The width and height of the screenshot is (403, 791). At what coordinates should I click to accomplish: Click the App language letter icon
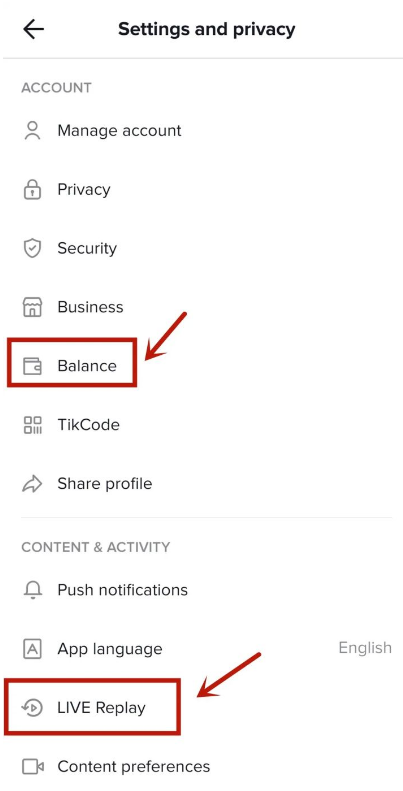(x=33, y=649)
